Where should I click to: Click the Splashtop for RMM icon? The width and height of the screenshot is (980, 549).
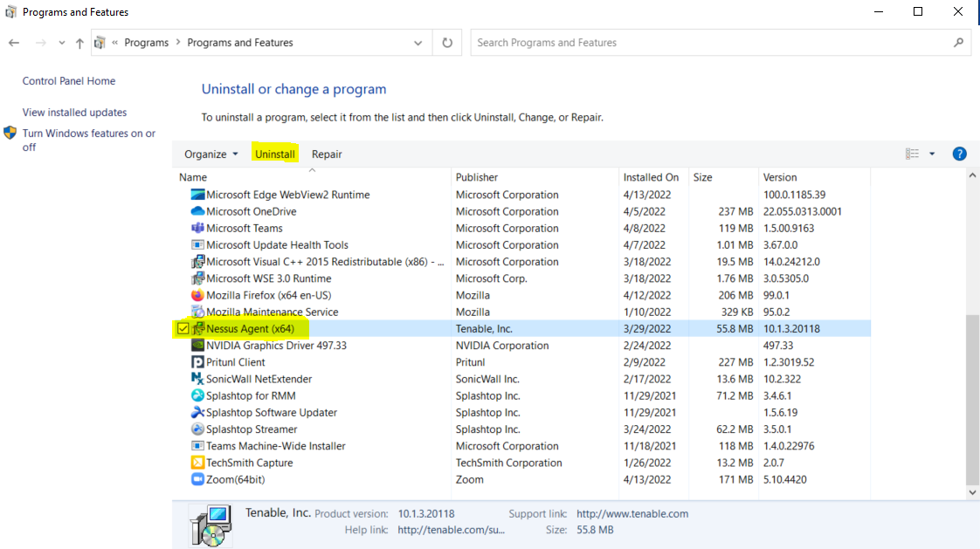click(x=197, y=395)
